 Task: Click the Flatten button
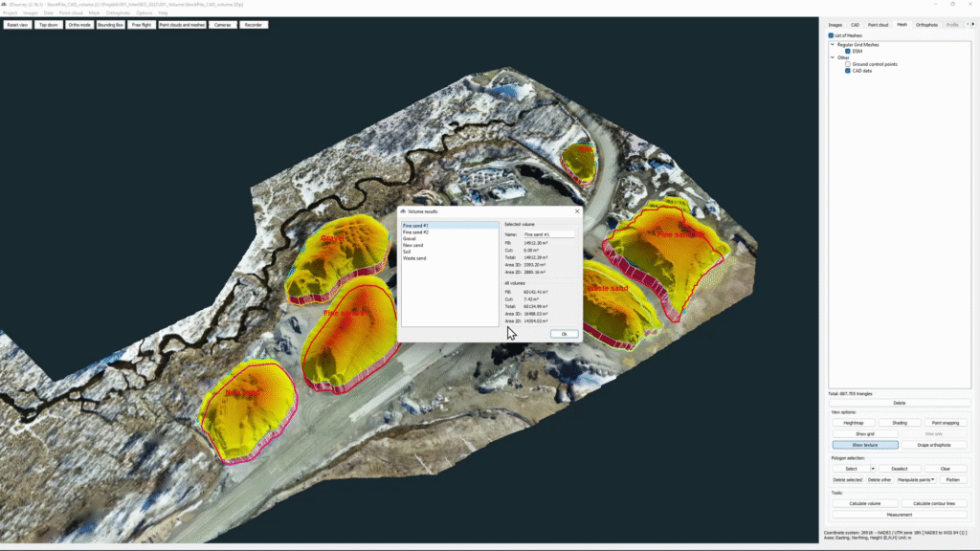pyautogui.click(x=952, y=480)
